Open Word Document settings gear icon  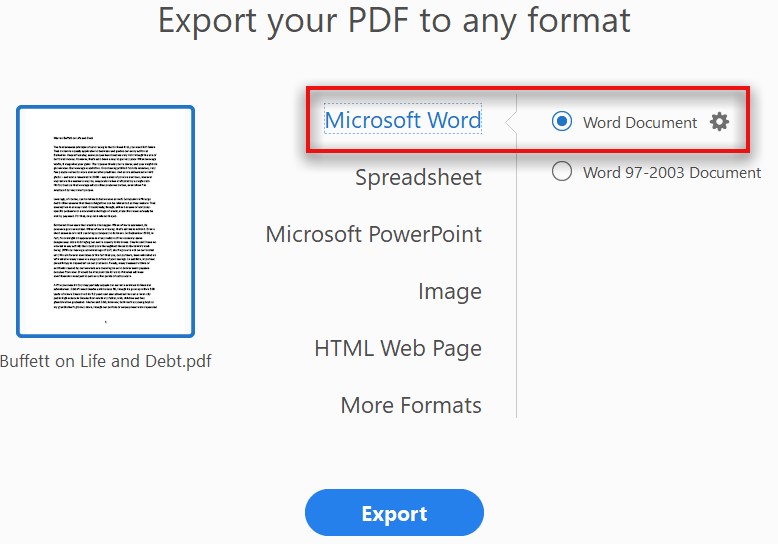click(719, 122)
